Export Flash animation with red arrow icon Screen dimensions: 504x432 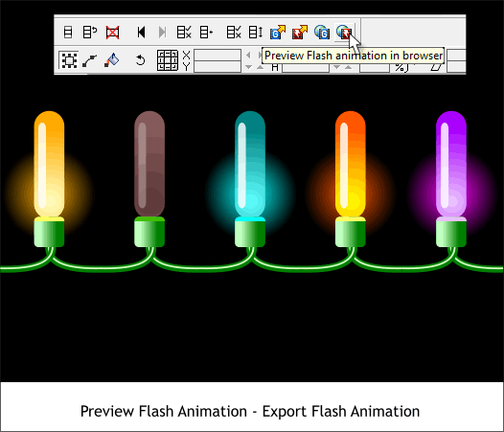pos(300,33)
